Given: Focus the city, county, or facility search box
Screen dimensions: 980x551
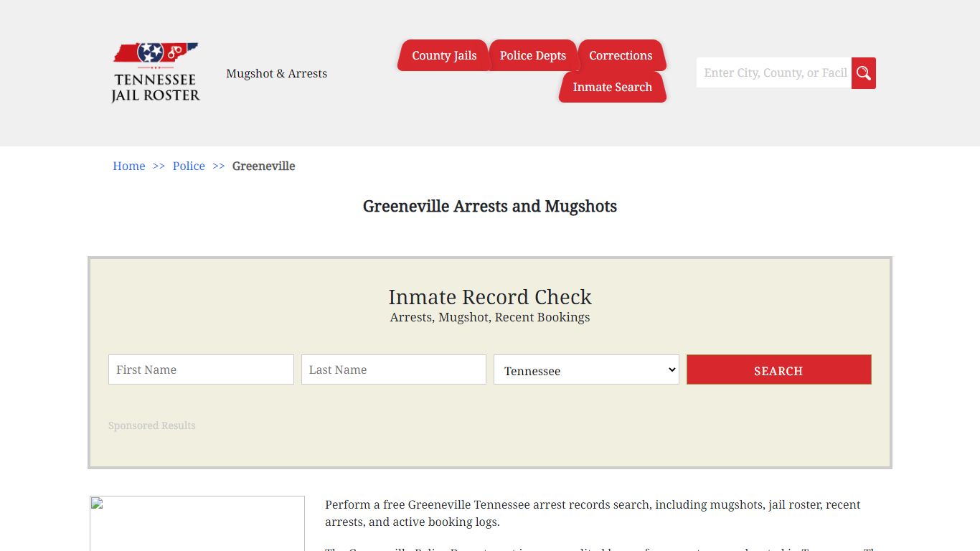Looking at the screenshot, I should coord(774,73).
